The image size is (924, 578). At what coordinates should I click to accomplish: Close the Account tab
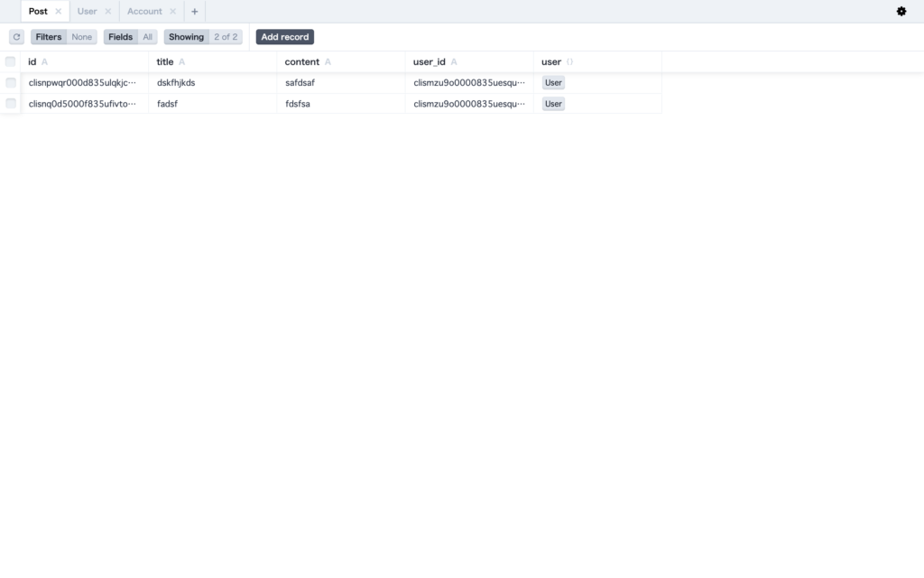coord(173,12)
